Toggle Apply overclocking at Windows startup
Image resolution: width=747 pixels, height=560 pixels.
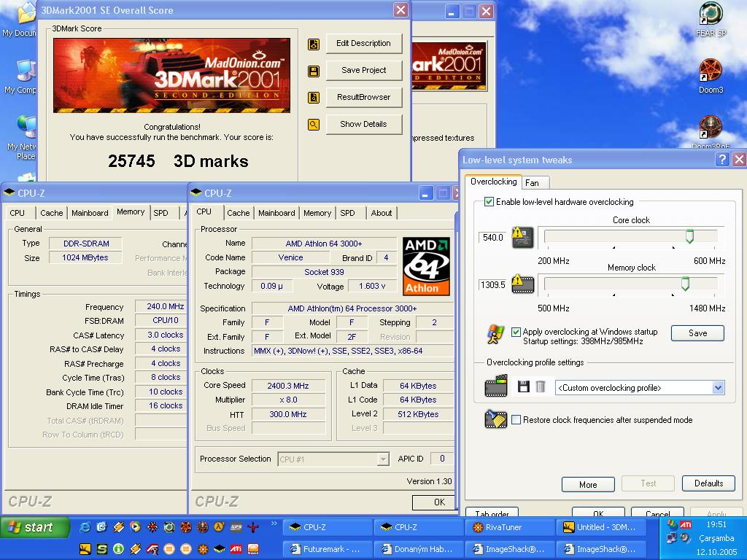pos(516,332)
